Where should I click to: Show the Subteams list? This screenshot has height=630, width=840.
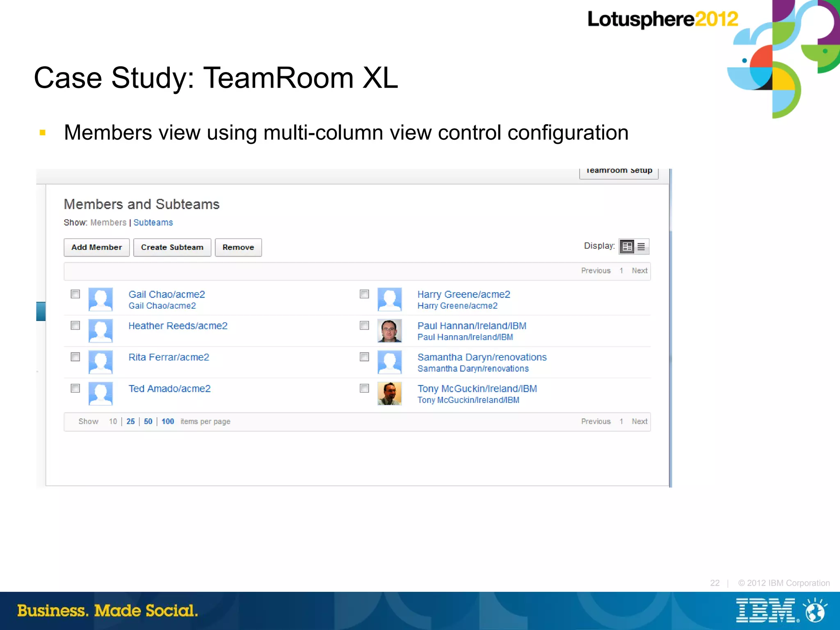click(x=153, y=223)
